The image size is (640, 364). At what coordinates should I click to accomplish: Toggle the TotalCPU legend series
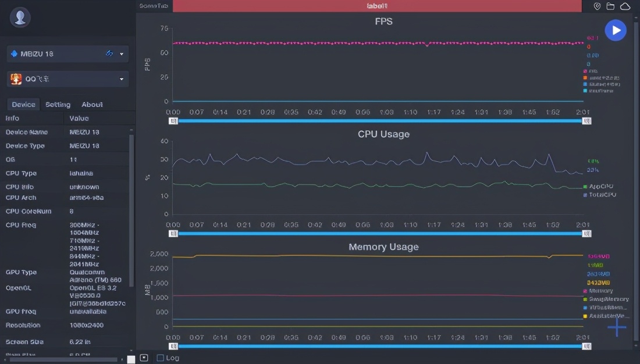[601, 195]
